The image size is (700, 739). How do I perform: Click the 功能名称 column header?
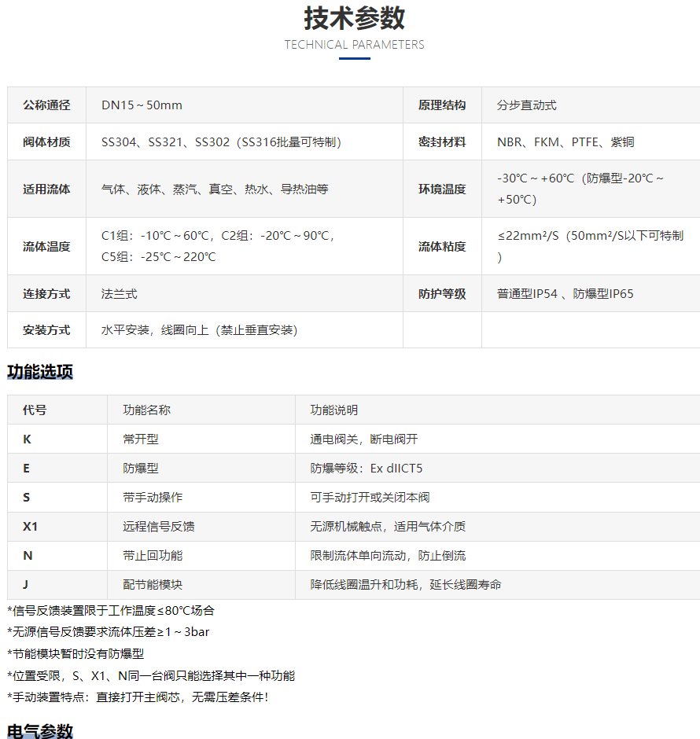coord(146,410)
